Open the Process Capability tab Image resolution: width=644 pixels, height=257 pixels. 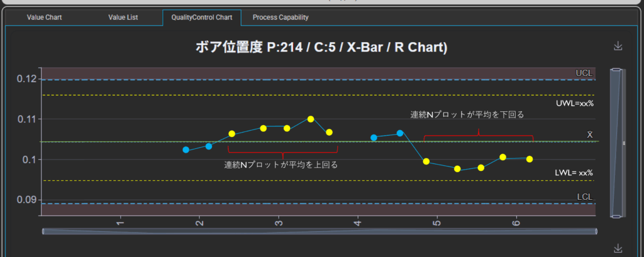click(280, 18)
